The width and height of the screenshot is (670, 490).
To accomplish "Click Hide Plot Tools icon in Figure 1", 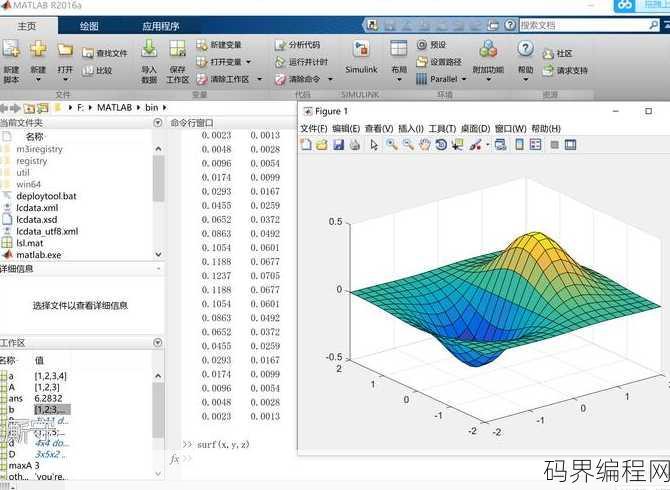I will (555, 145).
